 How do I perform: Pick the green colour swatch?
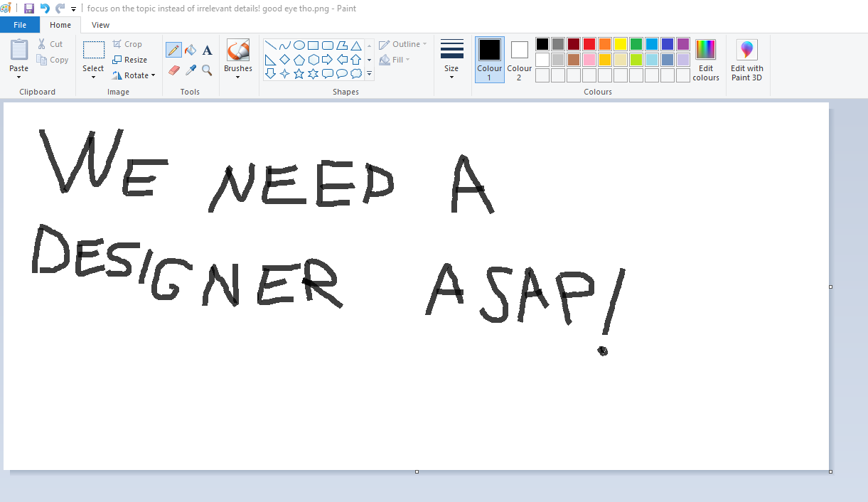pos(636,44)
